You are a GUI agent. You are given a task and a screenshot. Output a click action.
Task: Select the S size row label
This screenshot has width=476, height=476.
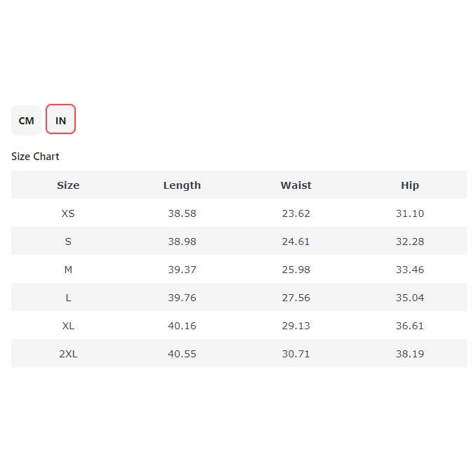pyautogui.click(x=68, y=242)
